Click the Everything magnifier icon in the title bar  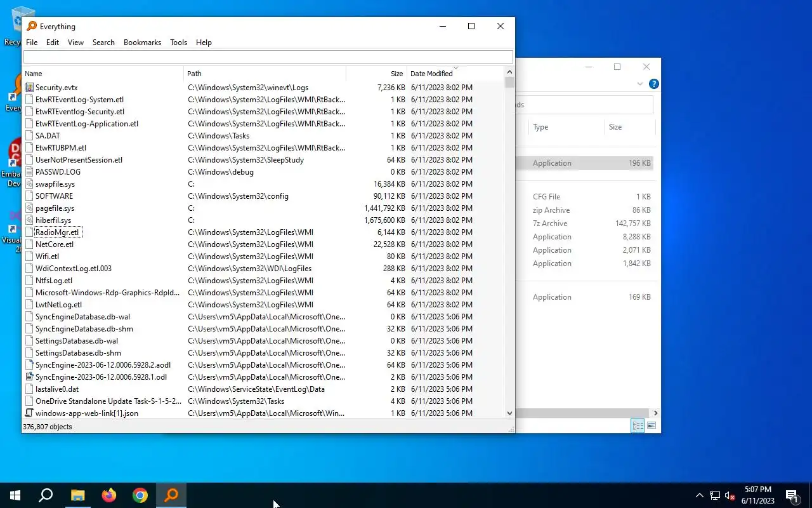[x=32, y=26]
